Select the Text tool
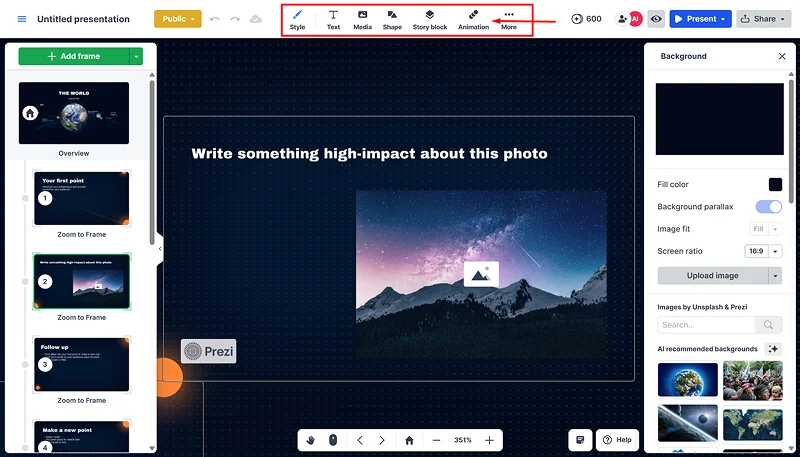Viewport: 800px width, 457px height. 333,20
